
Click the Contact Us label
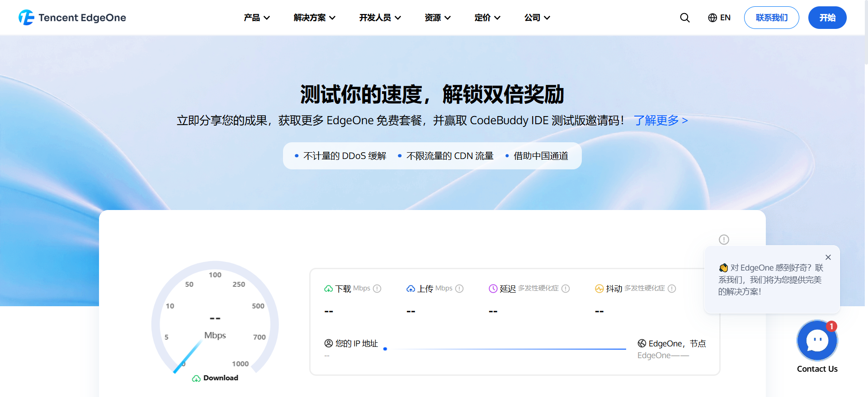click(x=817, y=369)
